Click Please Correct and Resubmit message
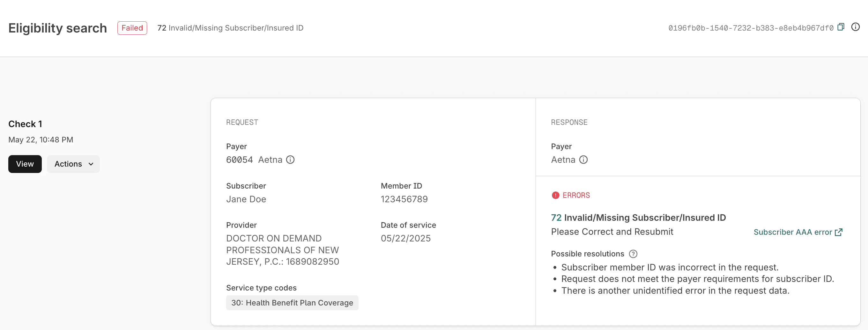868x330 pixels. pyautogui.click(x=612, y=232)
